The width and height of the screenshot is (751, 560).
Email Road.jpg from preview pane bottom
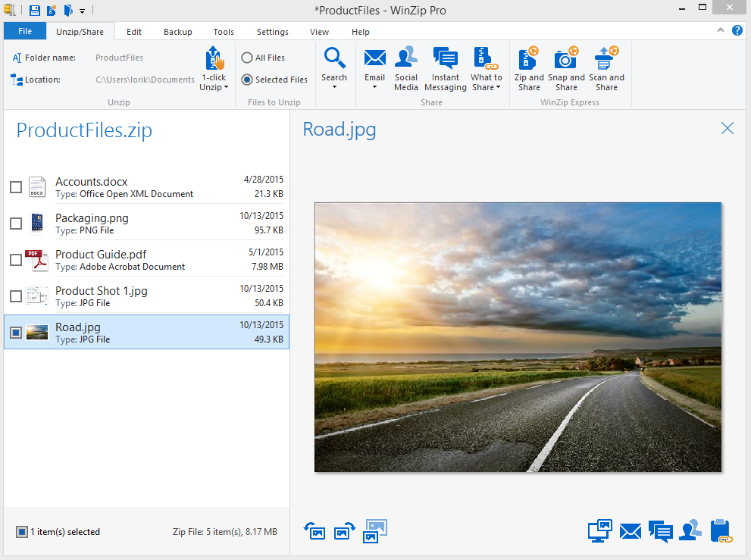tap(631, 531)
